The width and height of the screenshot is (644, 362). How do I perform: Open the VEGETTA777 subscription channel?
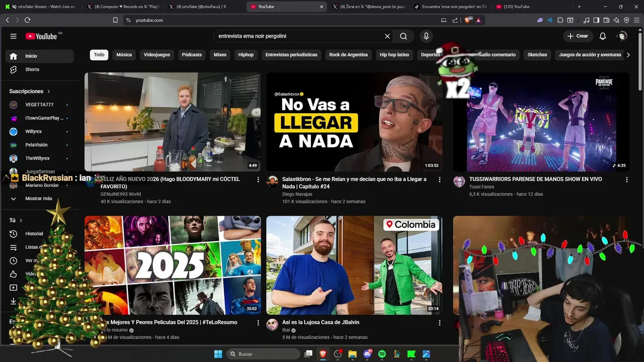point(39,105)
